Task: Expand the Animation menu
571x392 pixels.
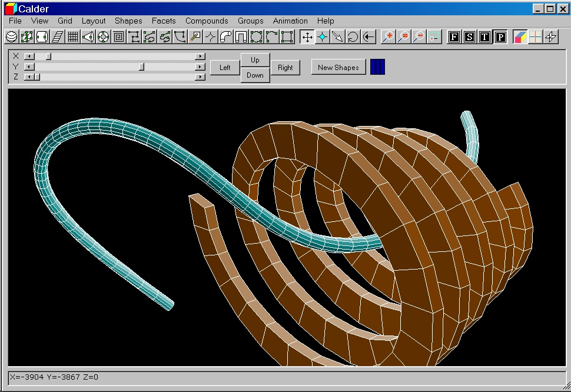Action: pyautogui.click(x=290, y=21)
